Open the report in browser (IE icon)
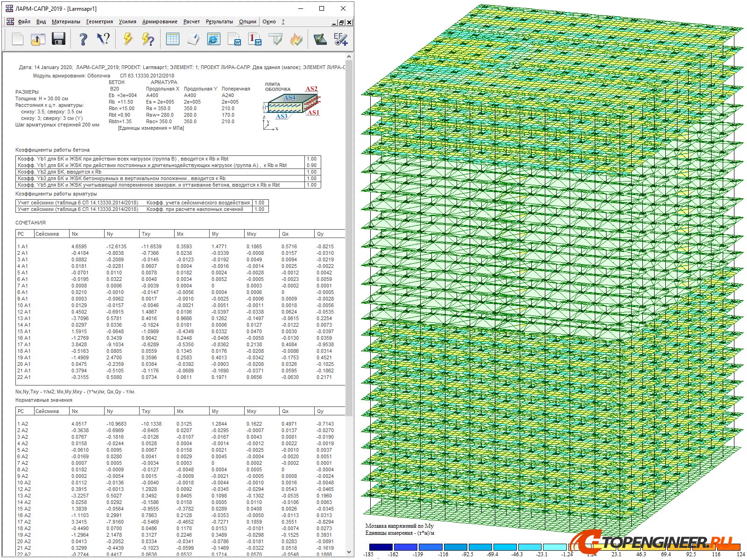The height and width of the screenshot is (560, 747). (213, 39)
